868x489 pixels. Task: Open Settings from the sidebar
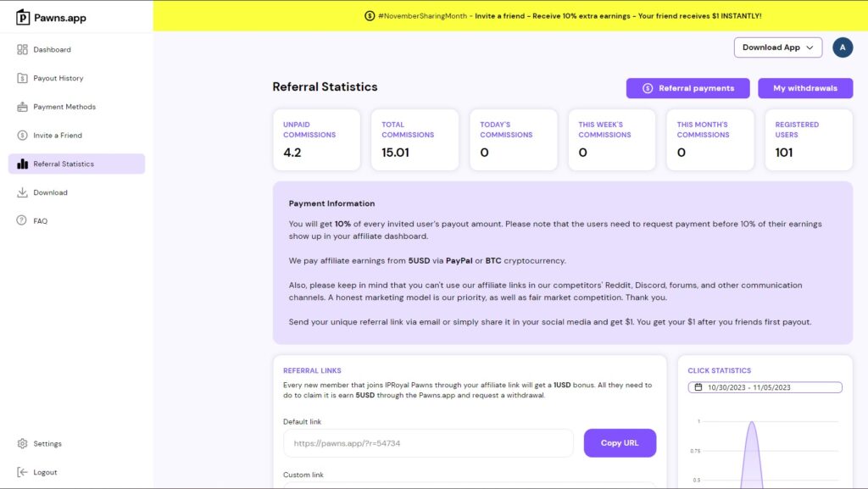pos(76,443)
